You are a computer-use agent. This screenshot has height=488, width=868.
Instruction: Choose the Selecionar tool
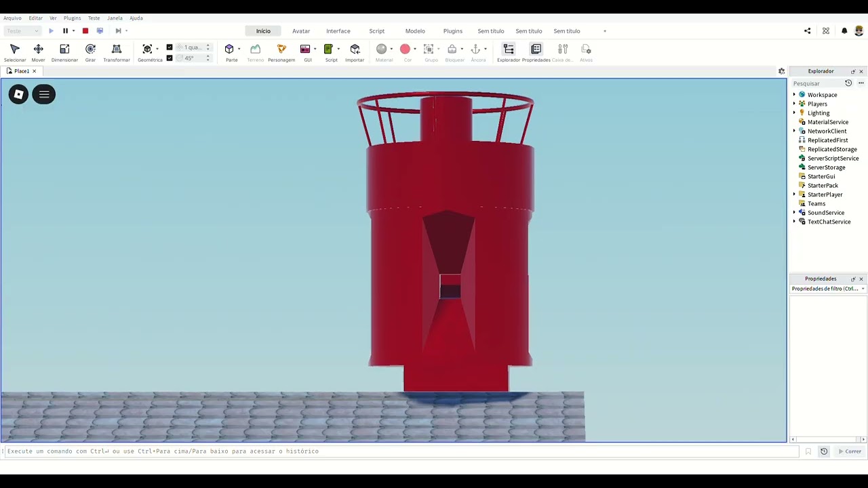[15, 53]
